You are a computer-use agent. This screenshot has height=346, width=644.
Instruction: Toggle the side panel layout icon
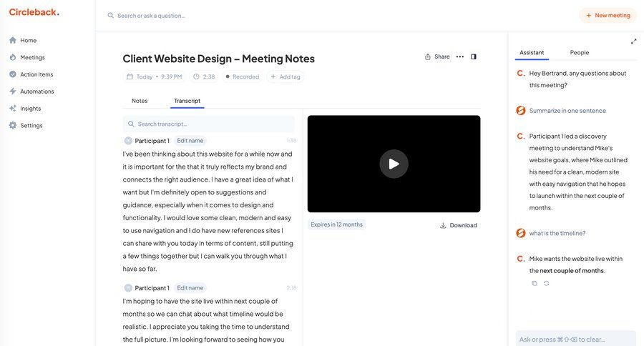474,56
